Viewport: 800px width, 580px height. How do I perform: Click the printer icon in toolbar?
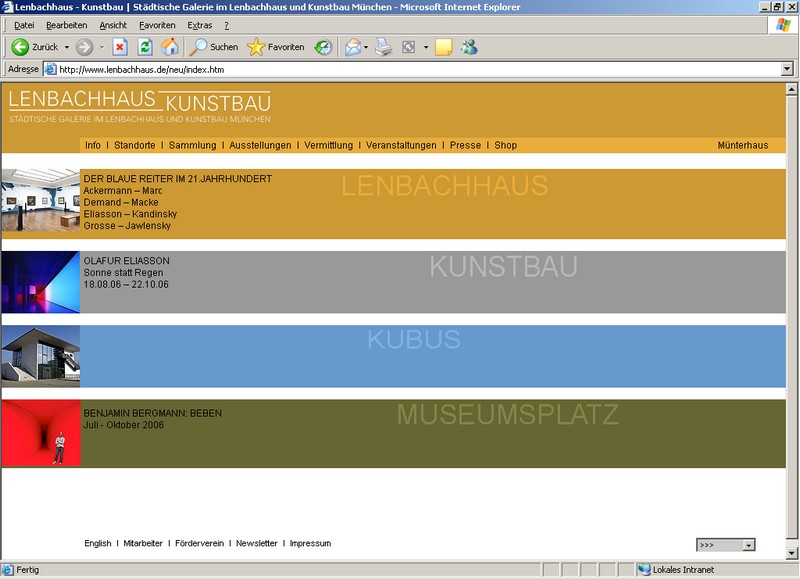coord(383,47)
